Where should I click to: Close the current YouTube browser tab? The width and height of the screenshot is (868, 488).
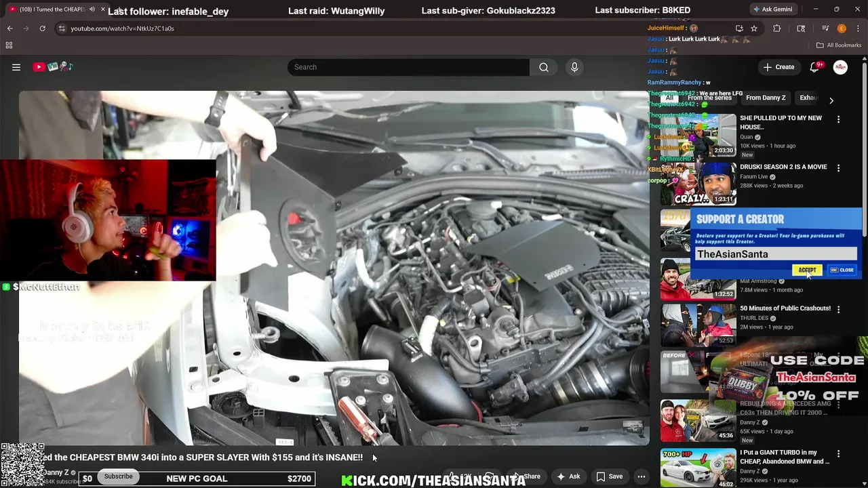tap(103, 9)
